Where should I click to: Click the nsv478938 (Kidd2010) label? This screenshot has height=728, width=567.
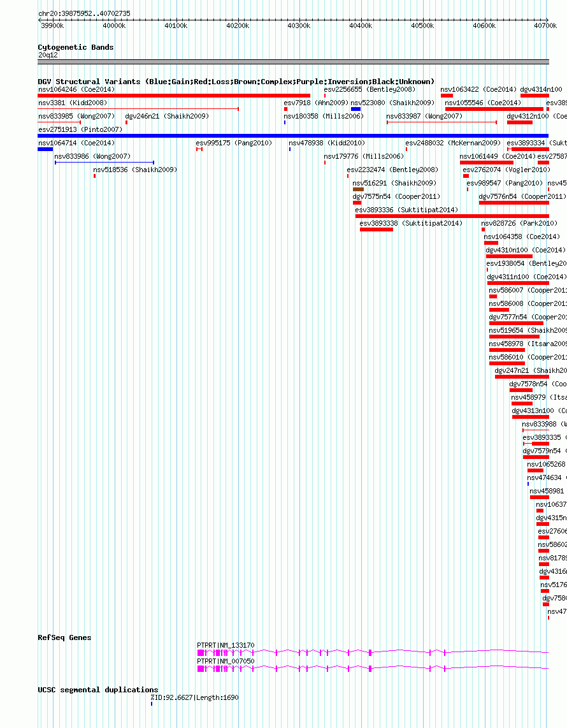pos(327,143)
